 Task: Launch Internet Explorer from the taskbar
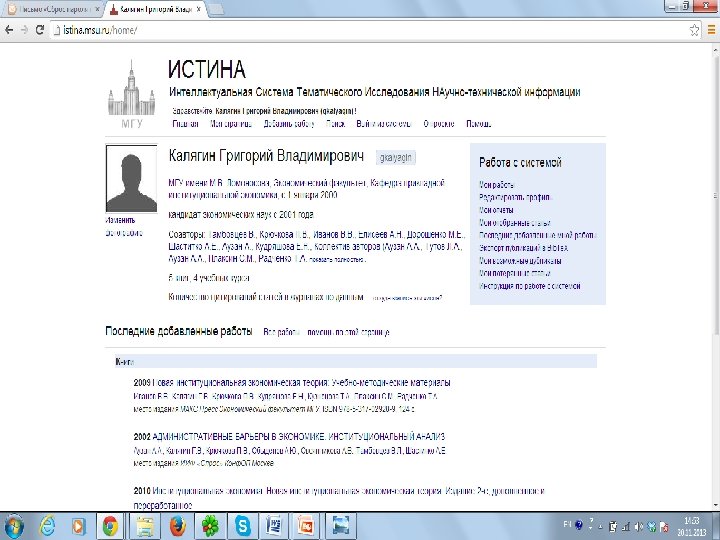(47, 526)
